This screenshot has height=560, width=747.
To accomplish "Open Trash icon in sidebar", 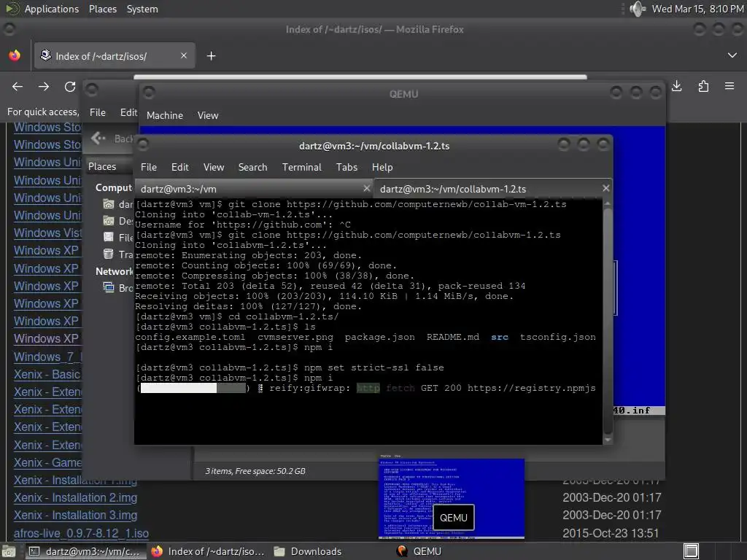I will click(109, 254).
